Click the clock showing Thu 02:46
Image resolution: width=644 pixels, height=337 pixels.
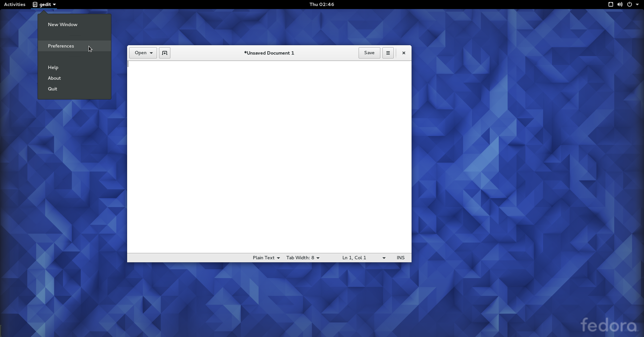click(x=322, y=4)
